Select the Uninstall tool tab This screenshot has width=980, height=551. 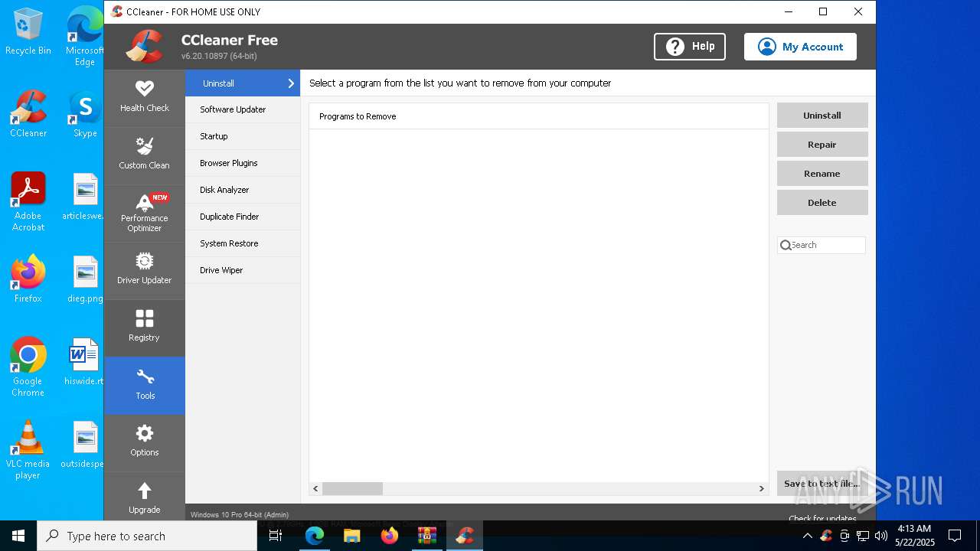[243, 83]
